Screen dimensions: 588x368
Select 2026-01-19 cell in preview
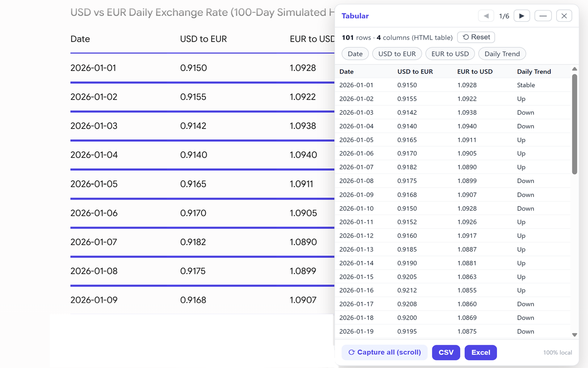coord(356,332)
